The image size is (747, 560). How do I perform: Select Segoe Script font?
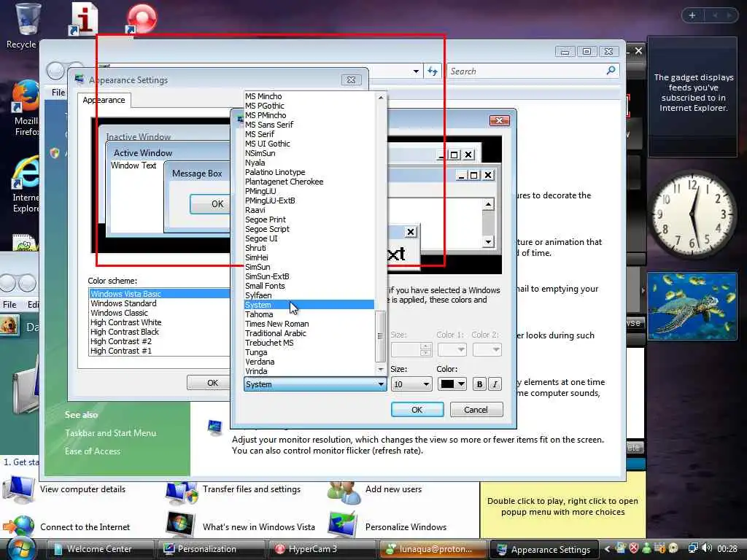pos(267,229)
